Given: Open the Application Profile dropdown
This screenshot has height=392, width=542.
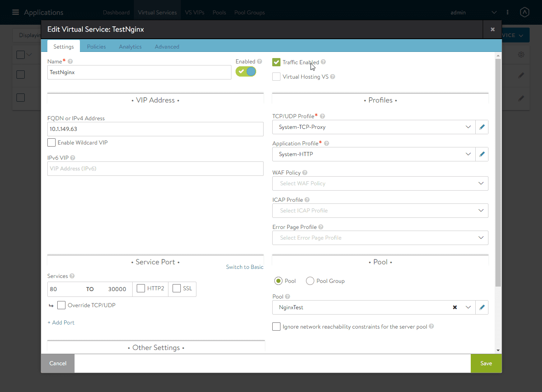Looking at the screenshot, I should click(374, 154).
